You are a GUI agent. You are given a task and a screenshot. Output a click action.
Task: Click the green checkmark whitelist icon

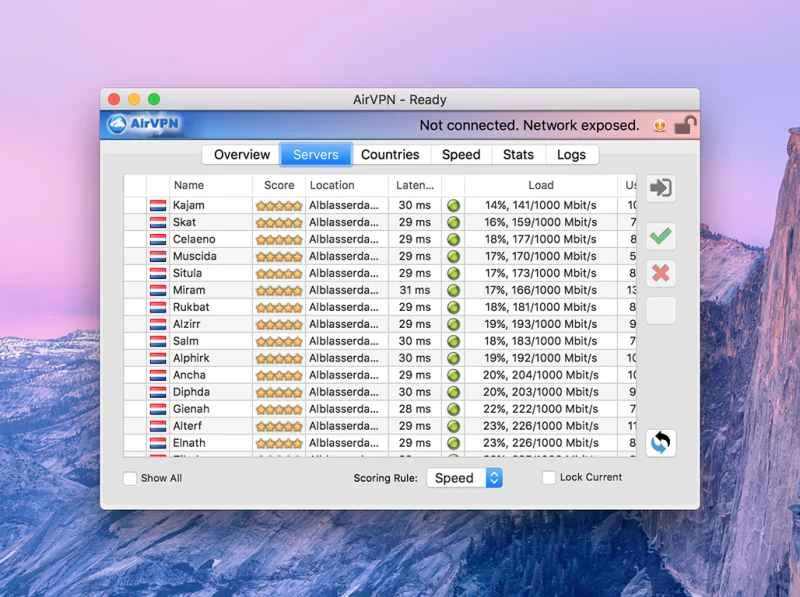[x=662, y=236]
